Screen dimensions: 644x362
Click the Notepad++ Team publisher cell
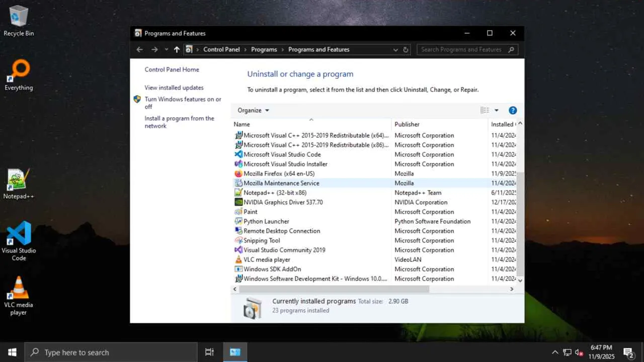418,193
